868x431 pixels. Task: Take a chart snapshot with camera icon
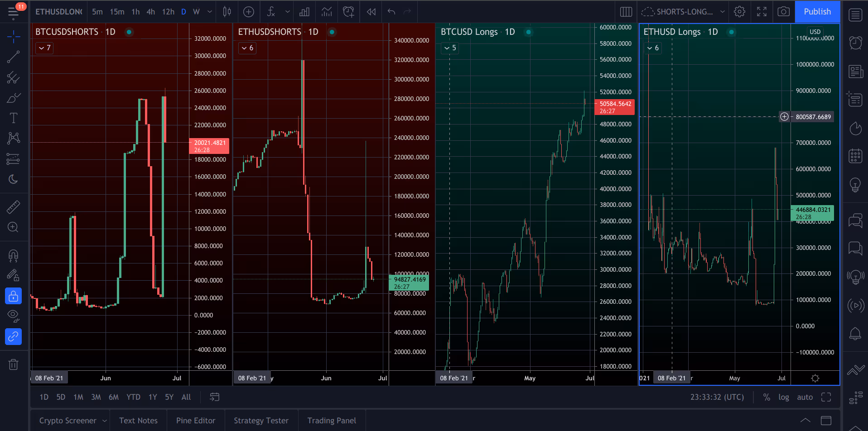tap(783, 12)
